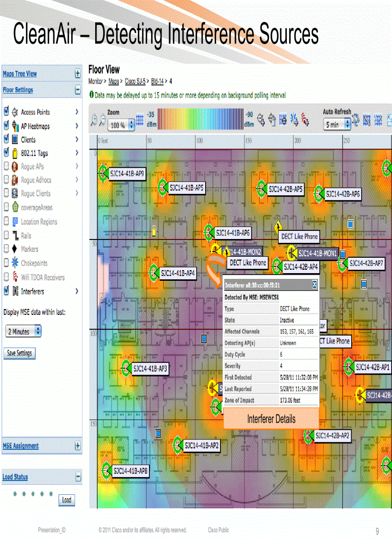
Task: Select the Wifi TDOA Receivers icon
Action: coord(15,277)
